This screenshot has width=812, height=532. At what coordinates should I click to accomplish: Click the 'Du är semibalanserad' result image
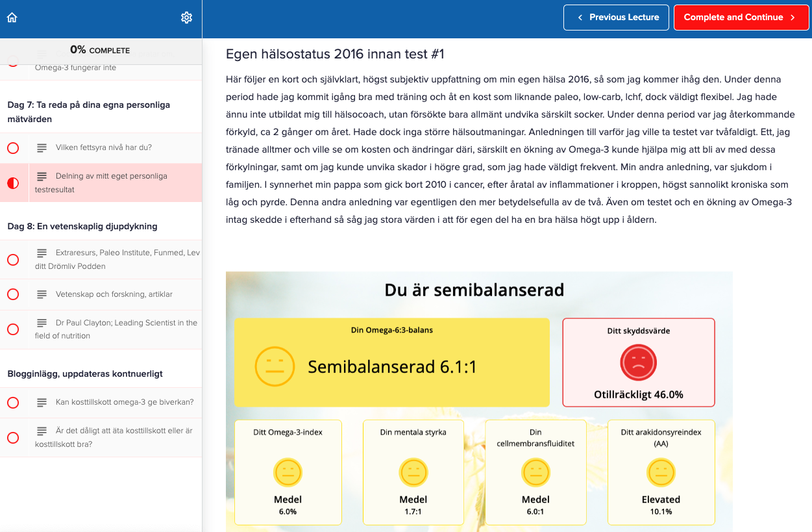[479, 401]
